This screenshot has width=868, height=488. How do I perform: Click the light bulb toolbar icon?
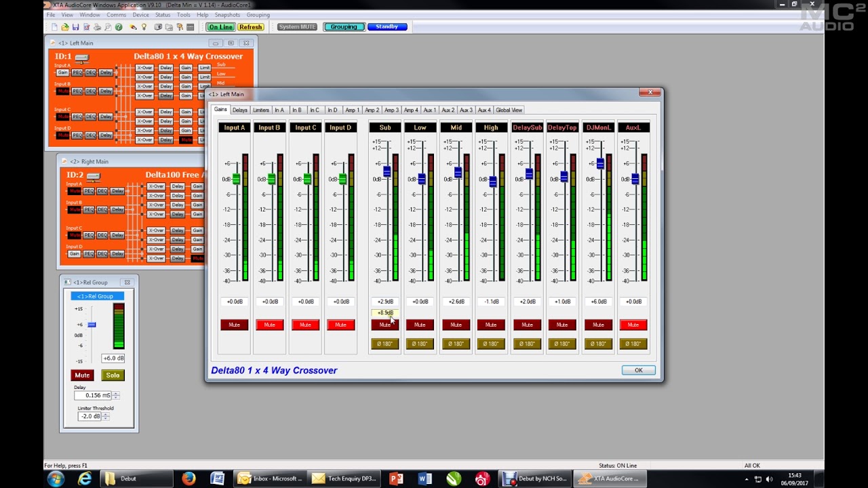pyautogui.click(x=144, y=27)
